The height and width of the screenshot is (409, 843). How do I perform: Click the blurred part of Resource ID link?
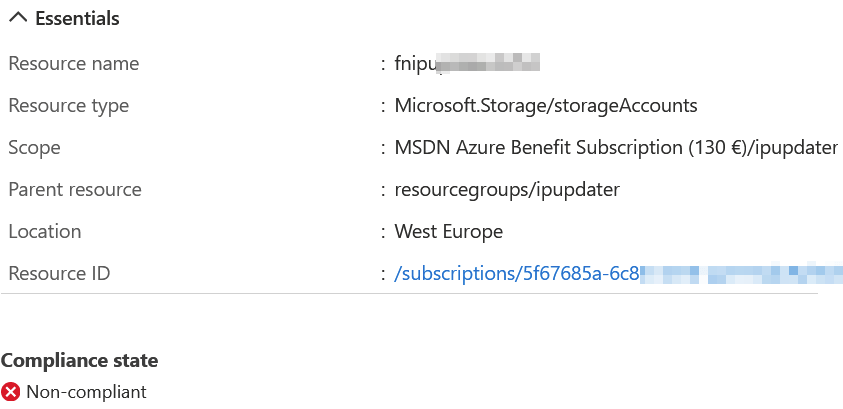741,274
